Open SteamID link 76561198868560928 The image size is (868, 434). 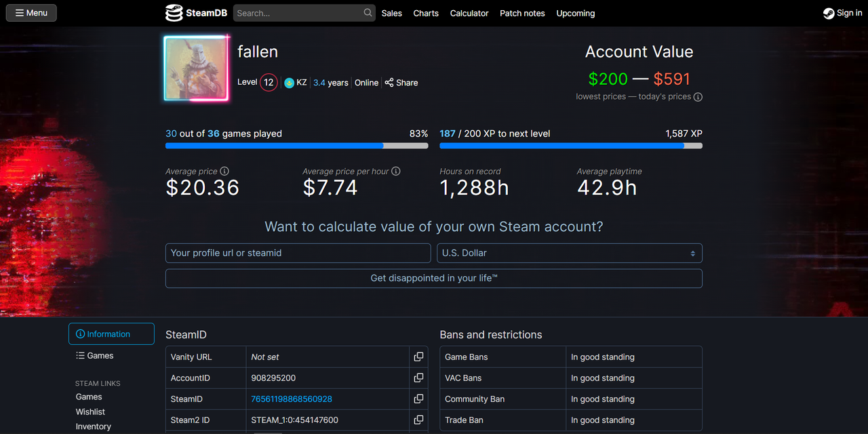(x=292, y=399)
